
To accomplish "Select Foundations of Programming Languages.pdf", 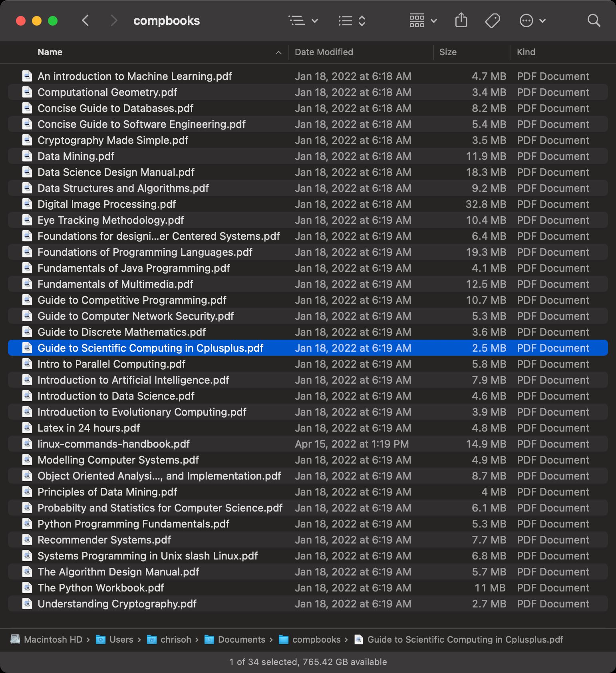I will [x=308, y=252].
